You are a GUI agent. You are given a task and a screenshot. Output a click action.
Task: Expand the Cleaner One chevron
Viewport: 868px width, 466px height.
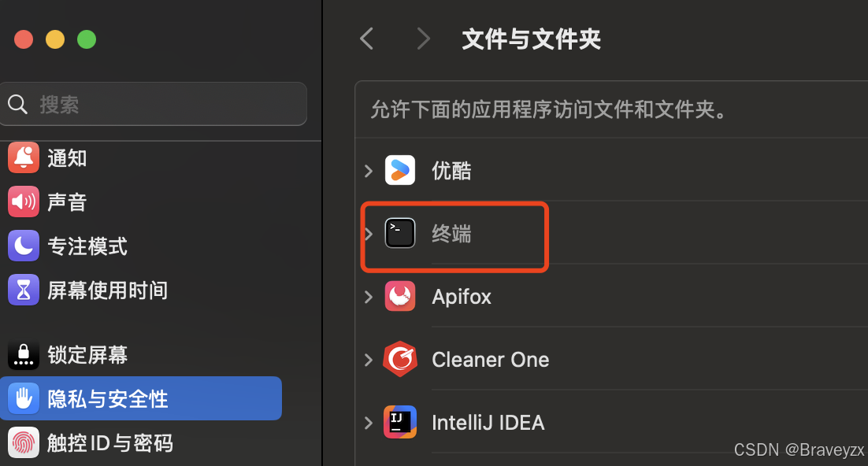369,360
